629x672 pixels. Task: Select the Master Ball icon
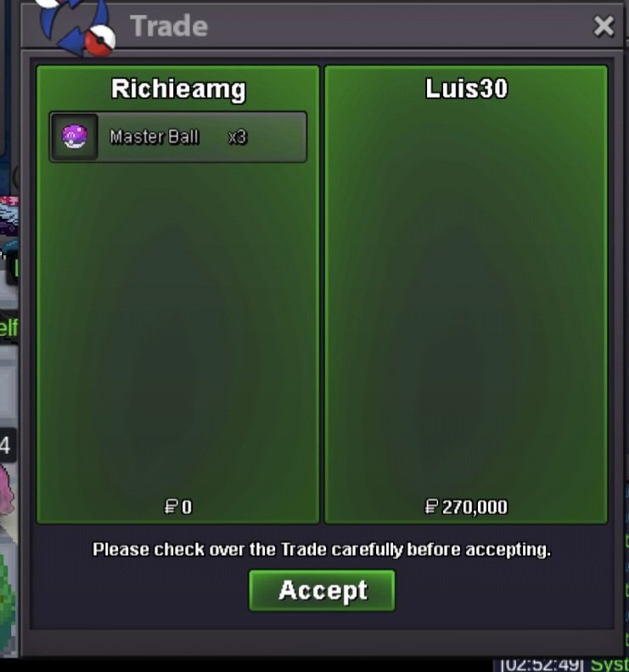click(x=75, y=137)
